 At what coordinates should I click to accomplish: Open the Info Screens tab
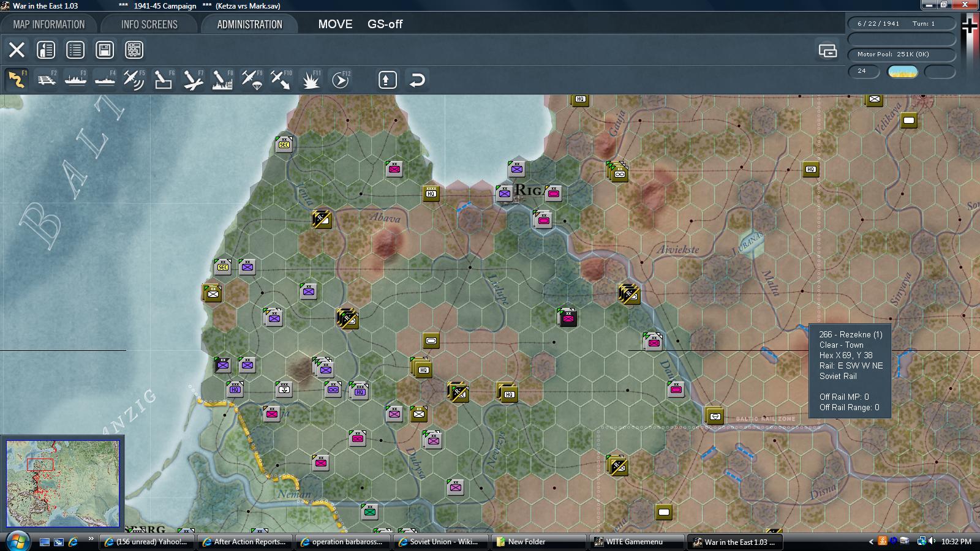click(149, 24)
